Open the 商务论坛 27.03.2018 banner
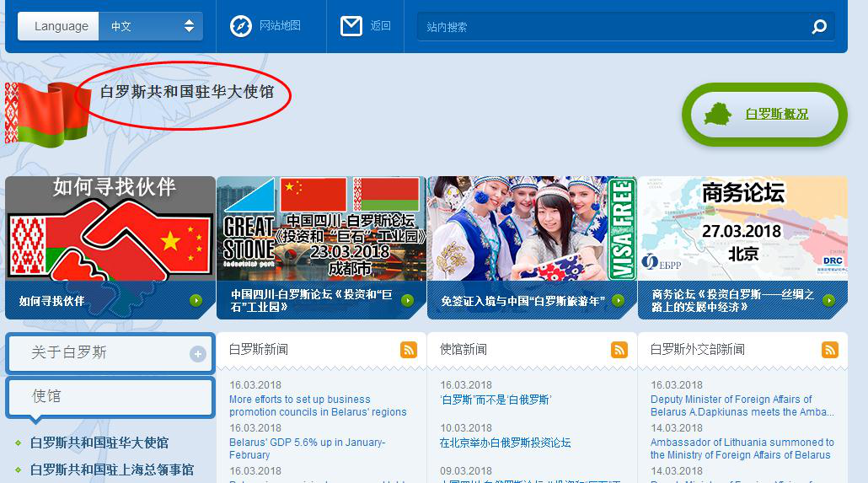Image resolution: width=868 pixels, height=483 pixels. click(x=742, y=228)
